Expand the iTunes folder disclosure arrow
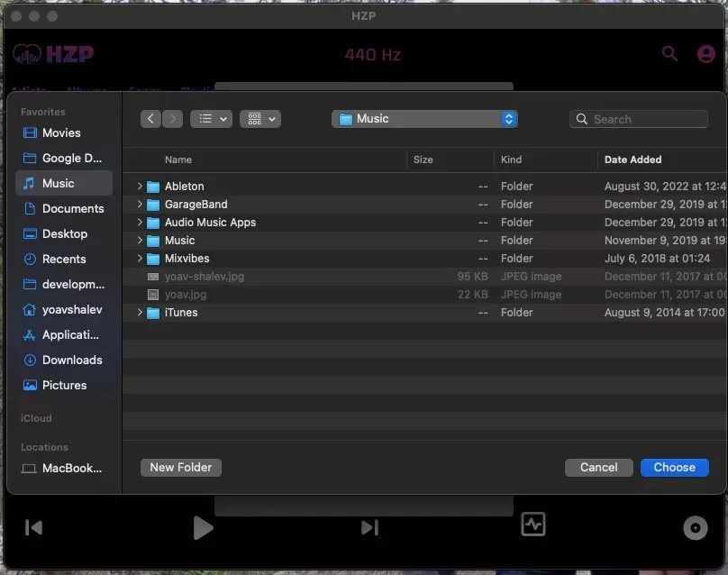 [140, 312]
